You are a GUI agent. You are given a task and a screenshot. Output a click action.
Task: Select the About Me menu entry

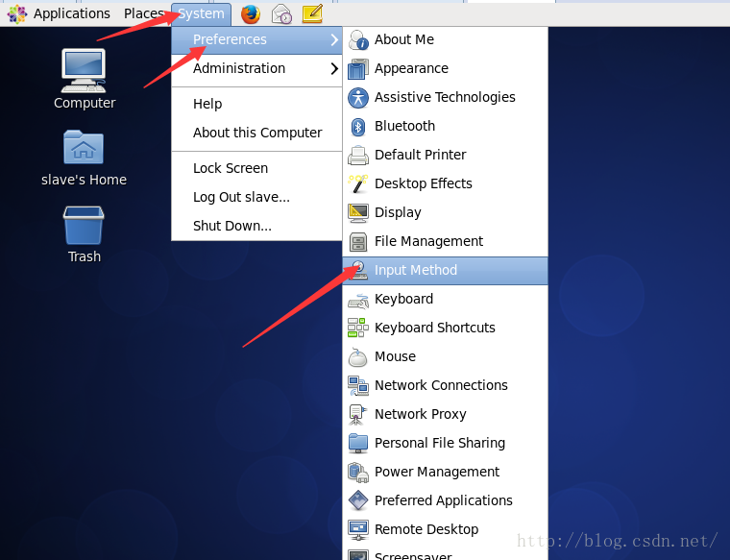point(445,40)
